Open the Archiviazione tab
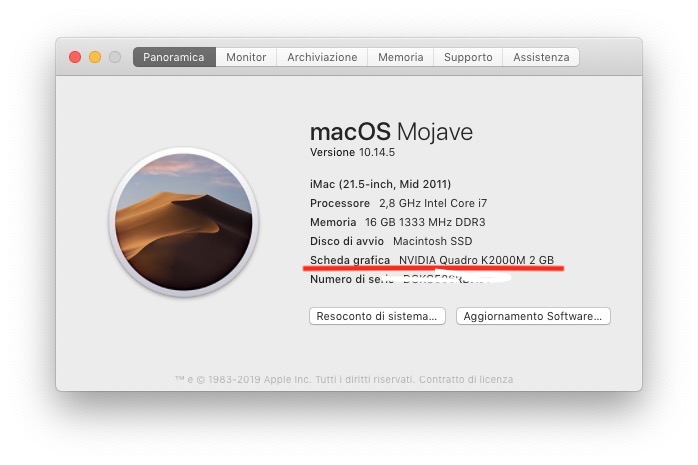698x465 pixels. point(322,57)
